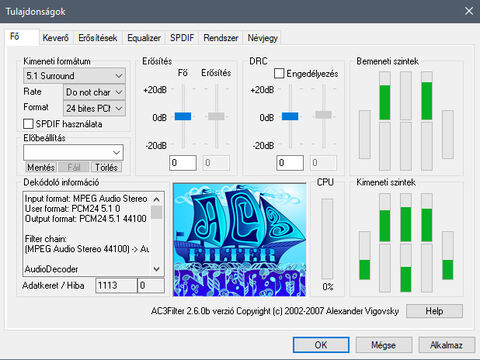Show the Névjegy tab
This screenshot has width=480, height=360.
tap(262, 38)
